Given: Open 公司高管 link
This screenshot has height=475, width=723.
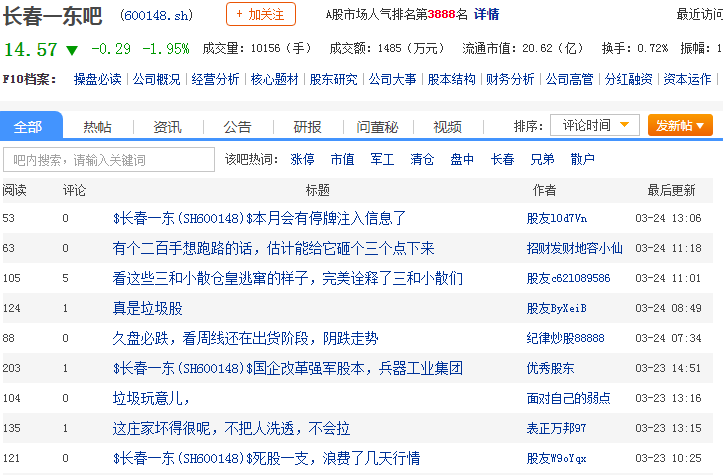Looking at the screenshot, I should click(569, 79).
